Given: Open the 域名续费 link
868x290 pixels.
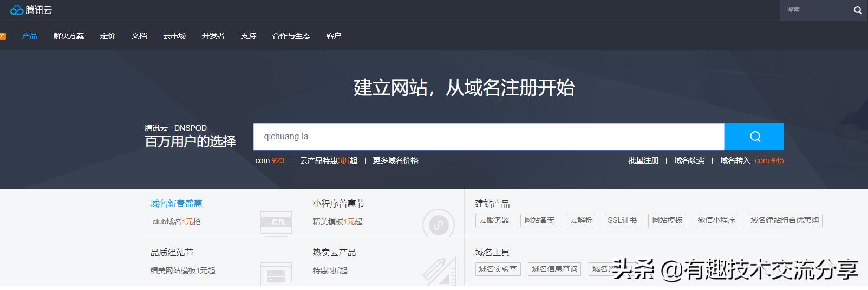Looking at the screenshot, I should tap(689, 160).
